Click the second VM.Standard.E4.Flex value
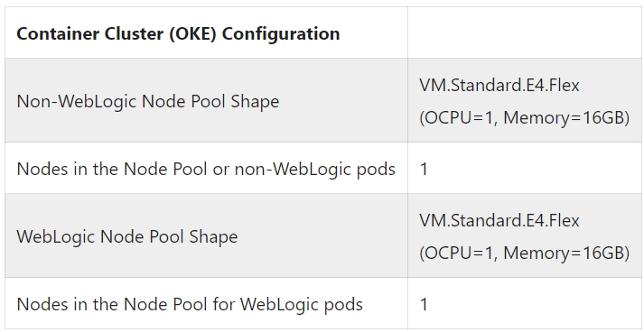This screenshot has width=644, height=332. pos(499,221)
